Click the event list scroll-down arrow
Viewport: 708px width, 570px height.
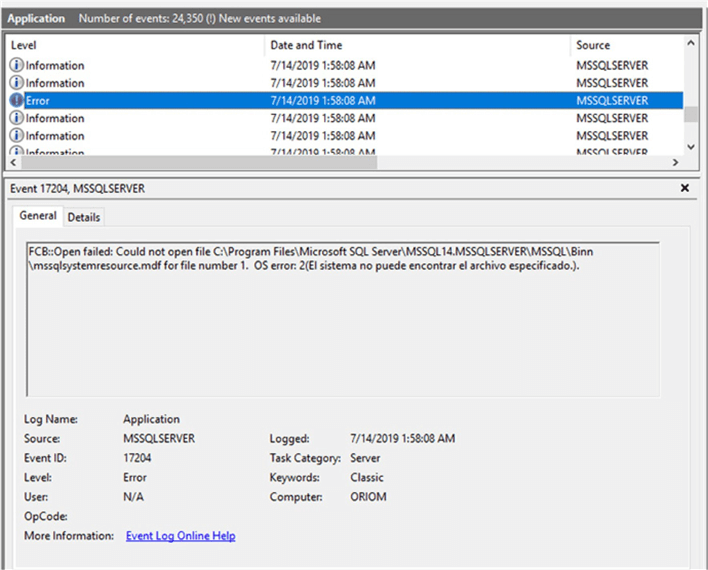pyautogui.click(x=690, y=147)
